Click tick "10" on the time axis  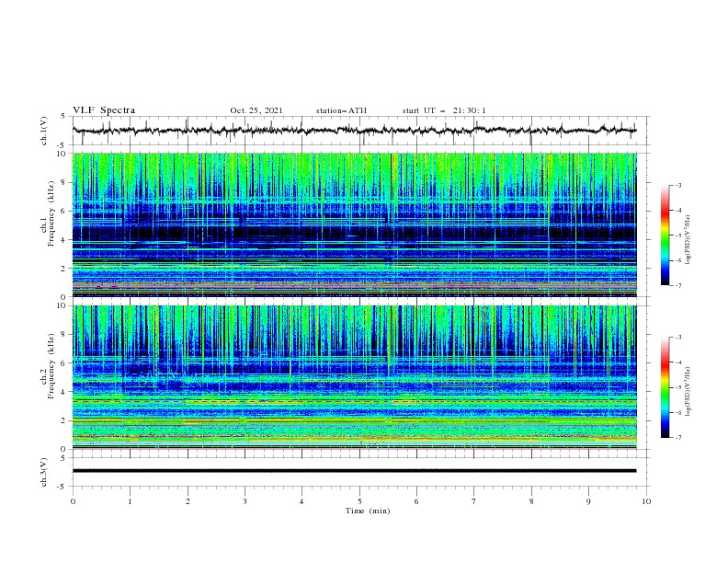click(646, 501)
